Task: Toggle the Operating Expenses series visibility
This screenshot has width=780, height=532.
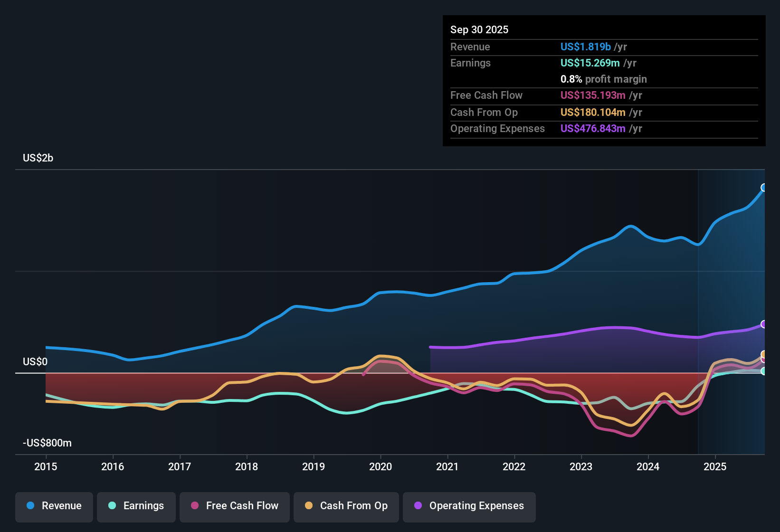Action: (469, 506)
